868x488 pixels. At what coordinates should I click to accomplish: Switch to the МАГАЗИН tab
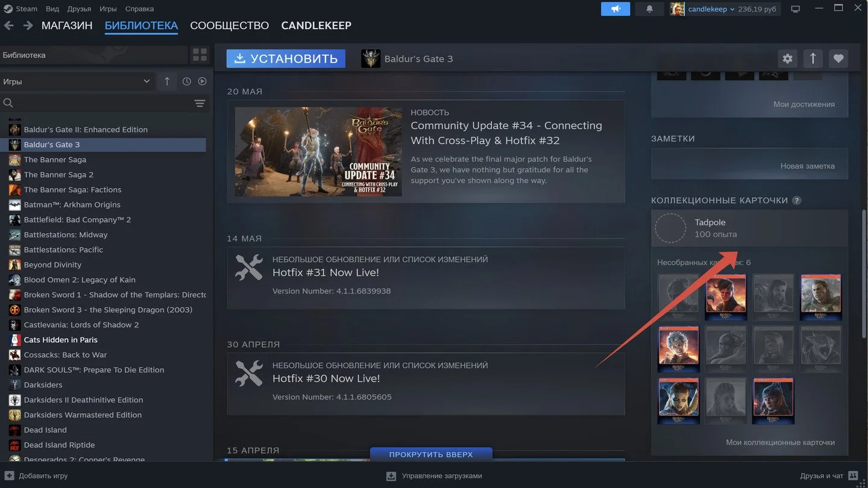tap(67, 25)
